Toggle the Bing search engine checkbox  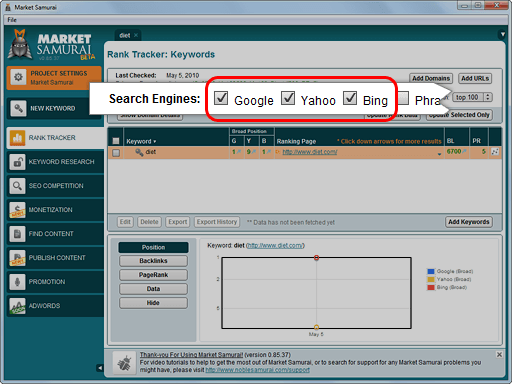(350, 98)
